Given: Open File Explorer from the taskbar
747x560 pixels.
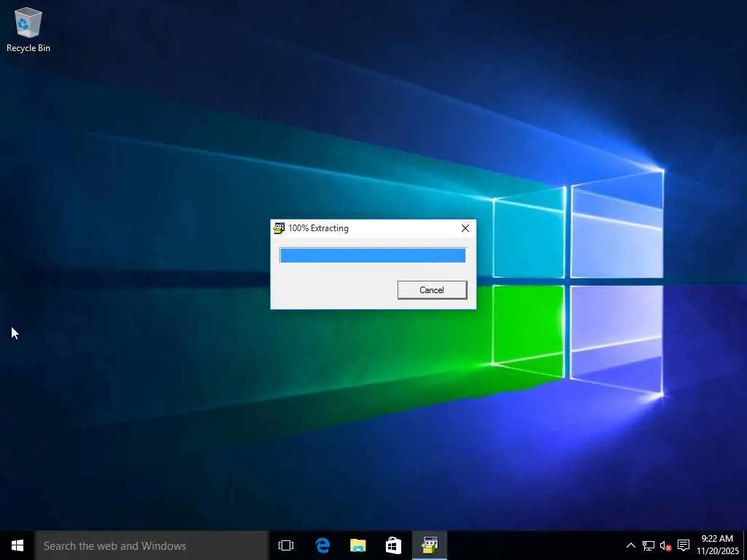Looking at the screenshot, I should (x=357, y=545).
